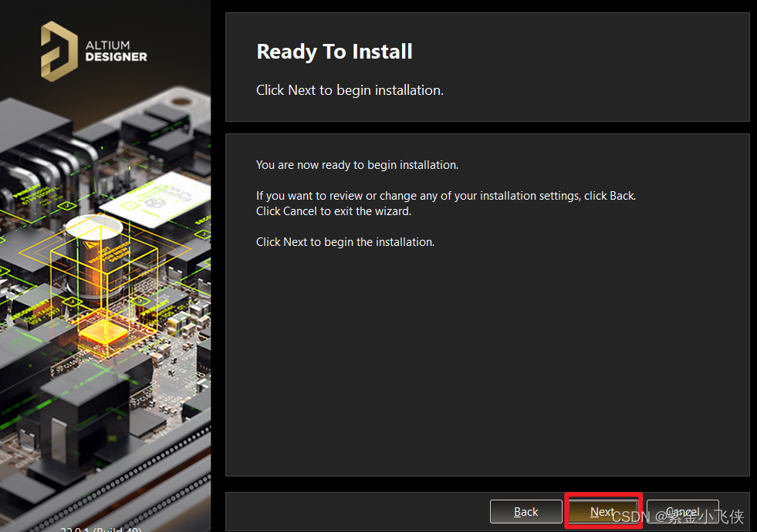Viewport: 757px width, 532px height.
Task: Click the Next button to begin installation
Action: [603, 512]
